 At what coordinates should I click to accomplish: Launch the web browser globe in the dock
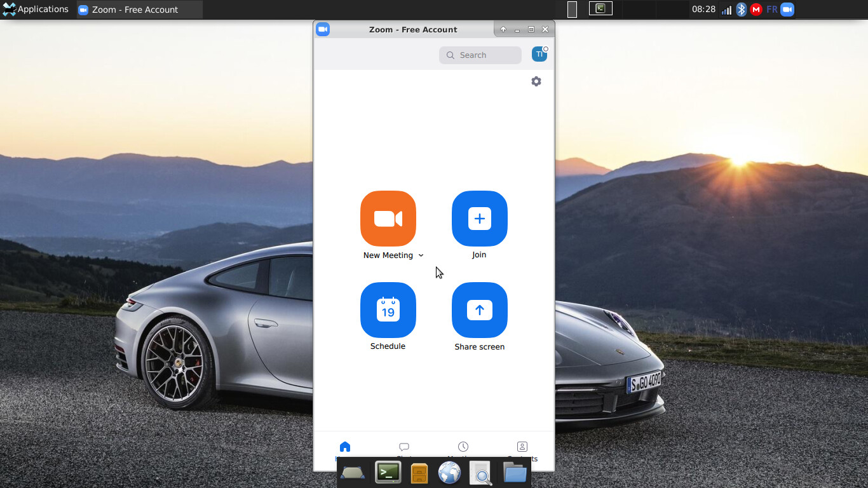click(x=450, y=473)
